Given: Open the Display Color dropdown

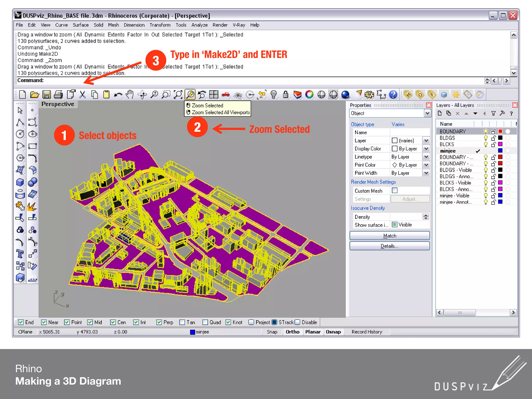Looking at the screenshot, I should point(426,149).
